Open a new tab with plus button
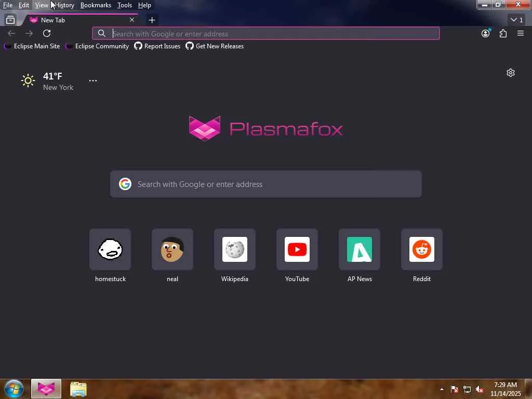Image resolution: width=532 pixels, height=399 pixels. 152,20
